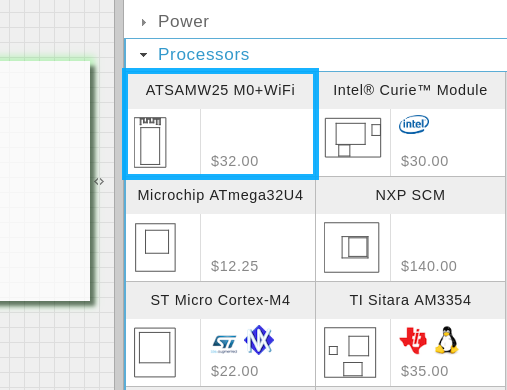Viewport: 507px width, 390px height.
Task: Click the ST logo icon
Action: tap(225, 344)
